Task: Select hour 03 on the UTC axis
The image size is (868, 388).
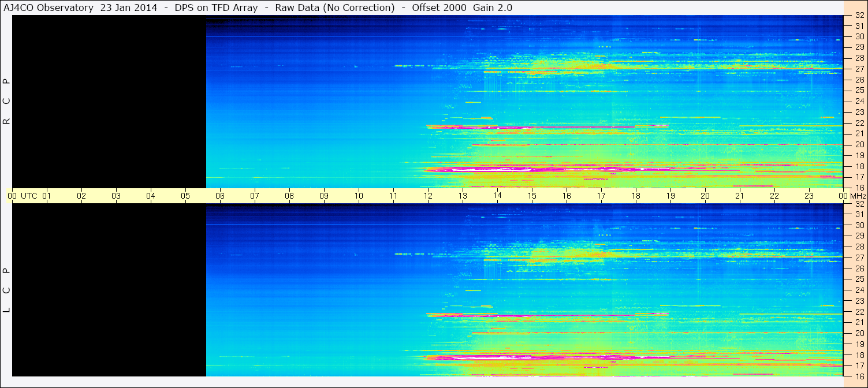Action: click(x=116, y=196)
